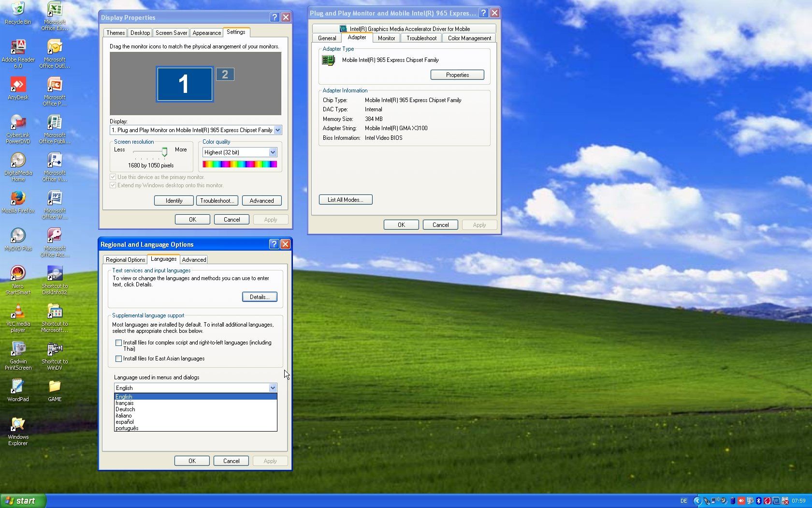Select Shortcut to DiskInfo32 icon
This screenshot has height=508, width=812.
click(x=55, y=280)
